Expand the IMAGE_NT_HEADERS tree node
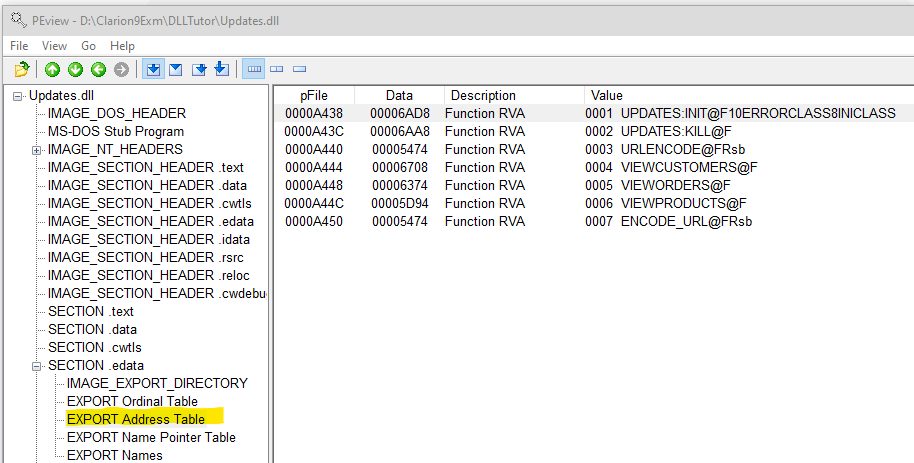The image size is (914, 463). 37,149
